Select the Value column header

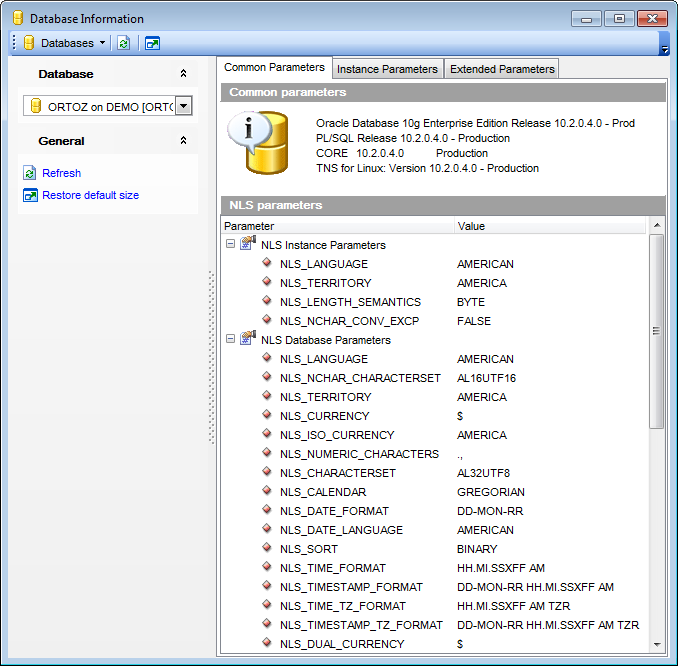(550, 226)
